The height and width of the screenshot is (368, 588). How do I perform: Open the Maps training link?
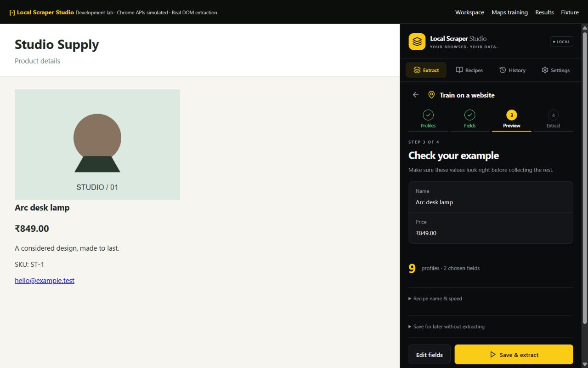(509, 12)
